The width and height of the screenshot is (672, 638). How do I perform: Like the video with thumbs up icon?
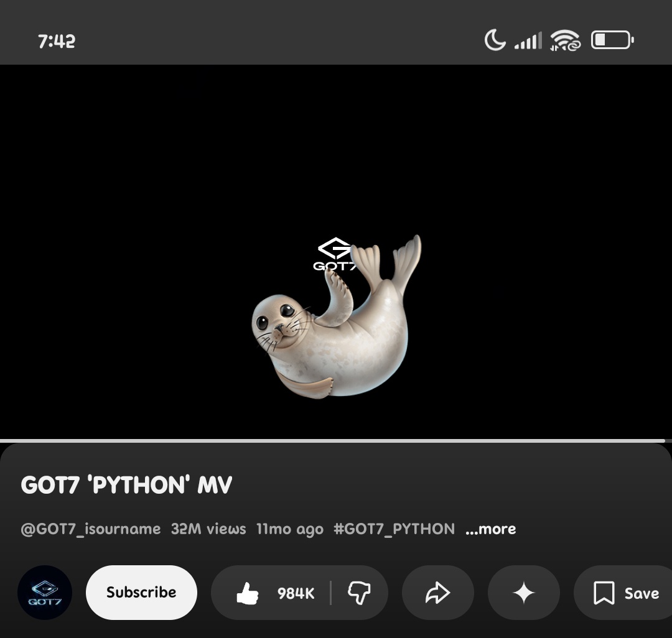coord(248,593)
